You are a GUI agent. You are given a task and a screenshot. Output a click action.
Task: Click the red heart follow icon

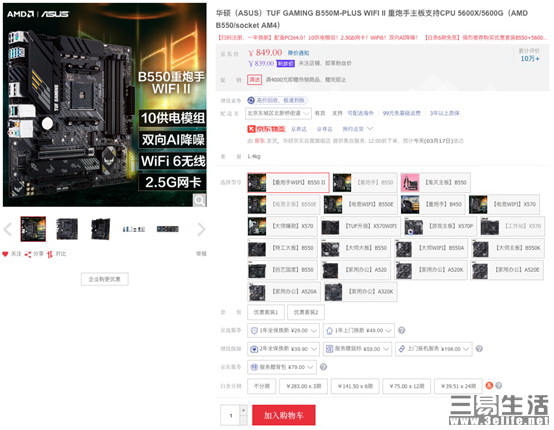click(5, 254)
